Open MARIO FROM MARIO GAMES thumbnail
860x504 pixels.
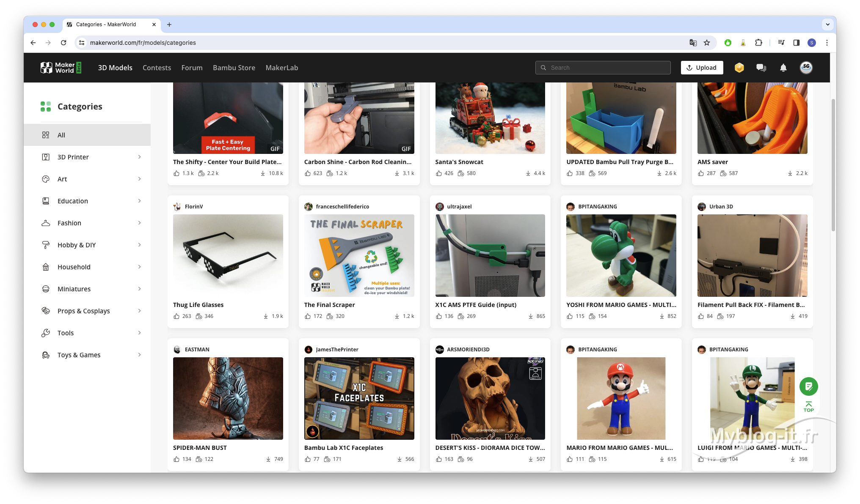(x=621, y=398)
